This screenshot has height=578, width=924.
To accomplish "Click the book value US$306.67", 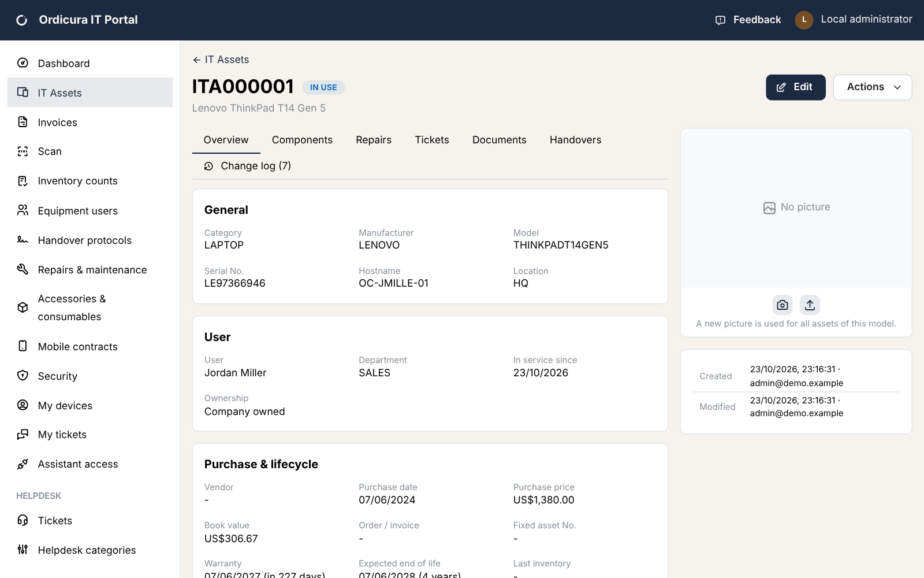I will [231, 539].
